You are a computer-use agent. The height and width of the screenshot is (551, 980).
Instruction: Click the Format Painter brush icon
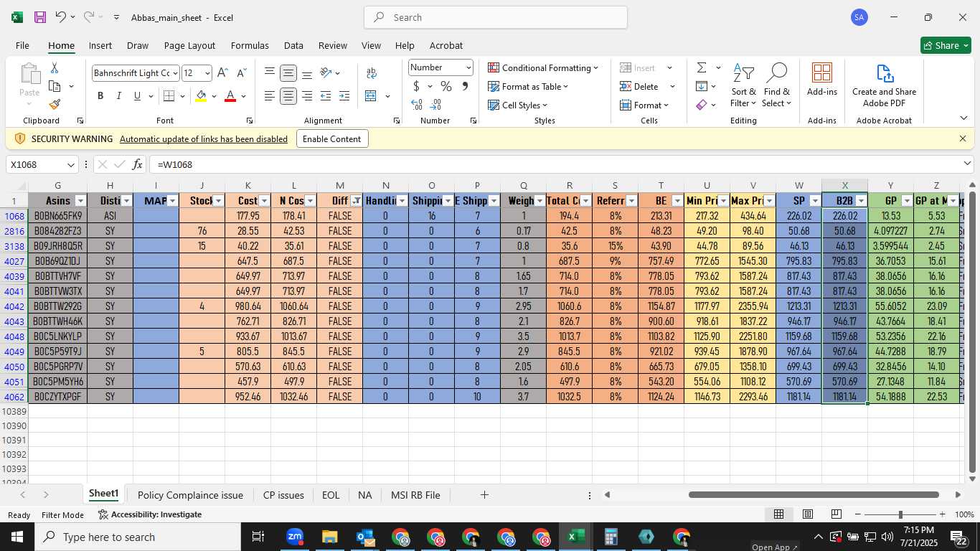[55, 105]
